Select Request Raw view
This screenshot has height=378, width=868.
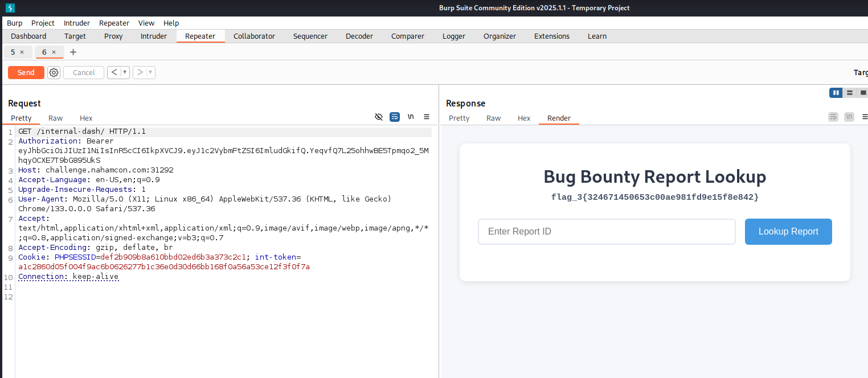(x=56, y=118)
